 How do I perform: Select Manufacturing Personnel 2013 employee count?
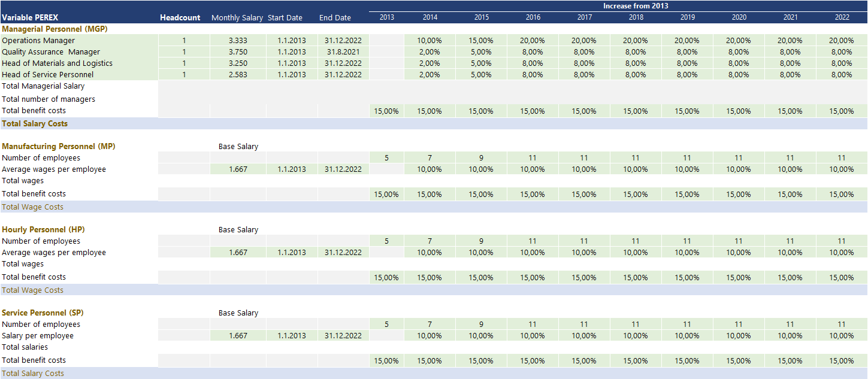click(x=386, y=158)
